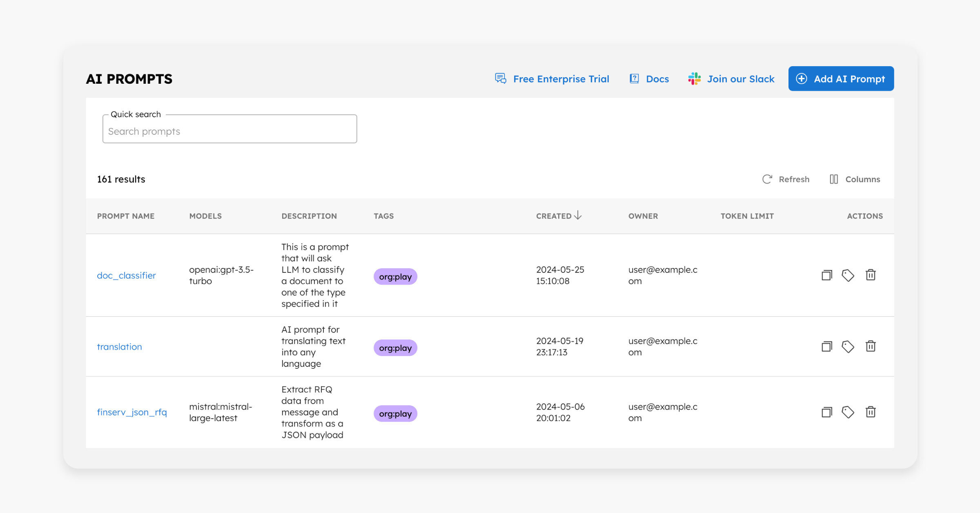Delete the translation prompt
This screenshot has height=513, width=980.
tap(871, 347)
